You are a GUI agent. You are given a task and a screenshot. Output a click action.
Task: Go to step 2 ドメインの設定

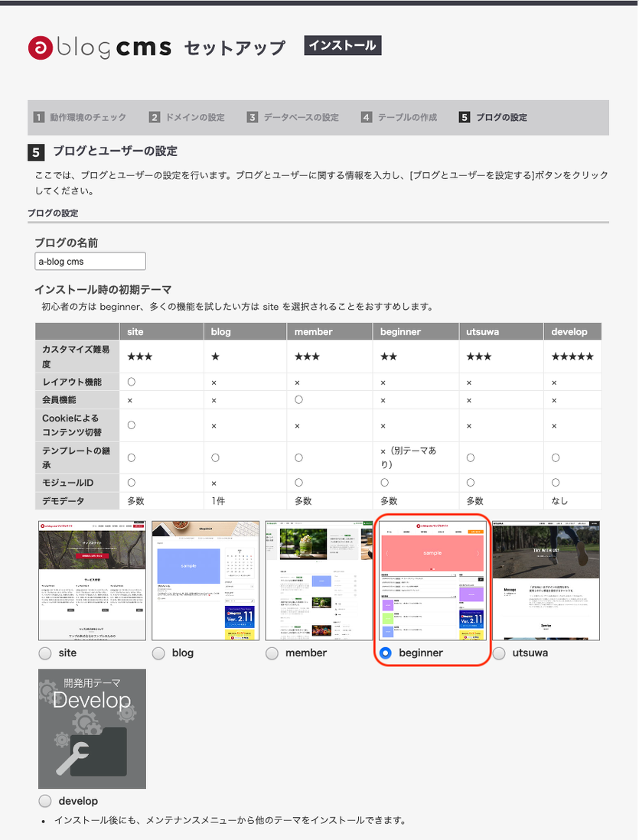[x=187, y=118]
